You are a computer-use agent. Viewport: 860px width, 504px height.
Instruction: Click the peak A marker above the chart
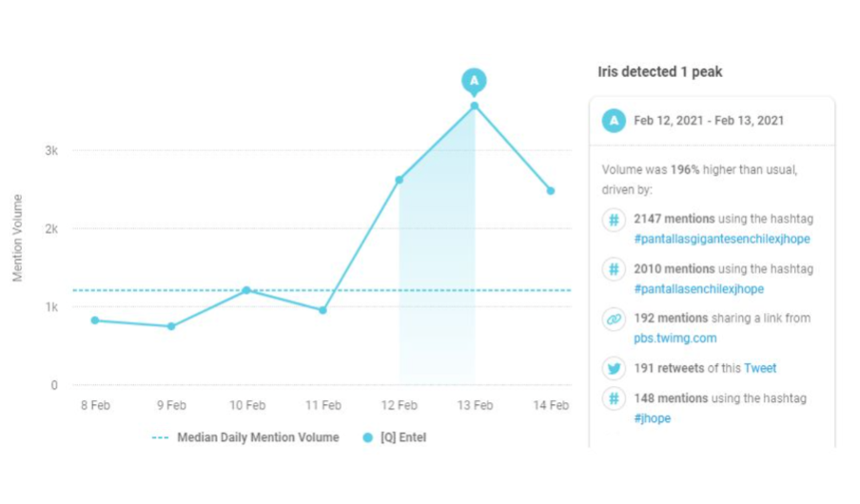(x=474, y=81)
